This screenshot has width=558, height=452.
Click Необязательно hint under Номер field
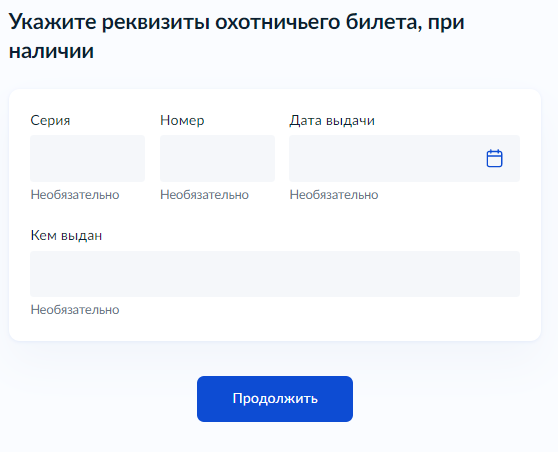click(204, 195)
